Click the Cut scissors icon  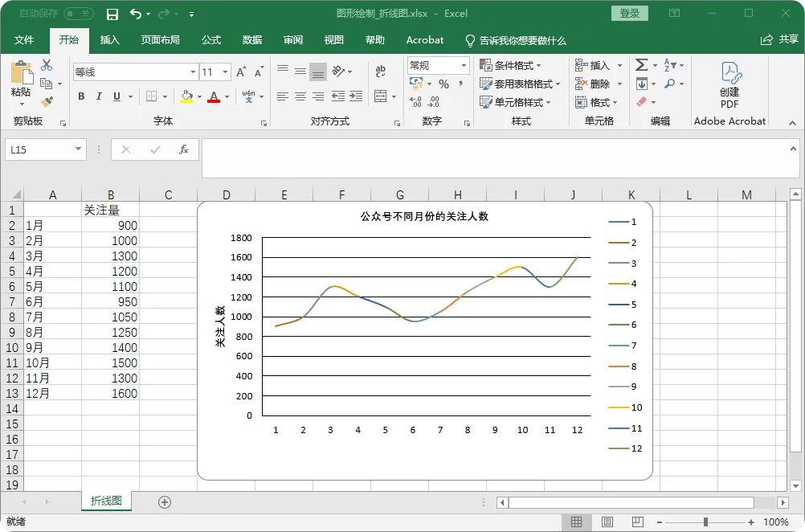click(x=47, y=65)
